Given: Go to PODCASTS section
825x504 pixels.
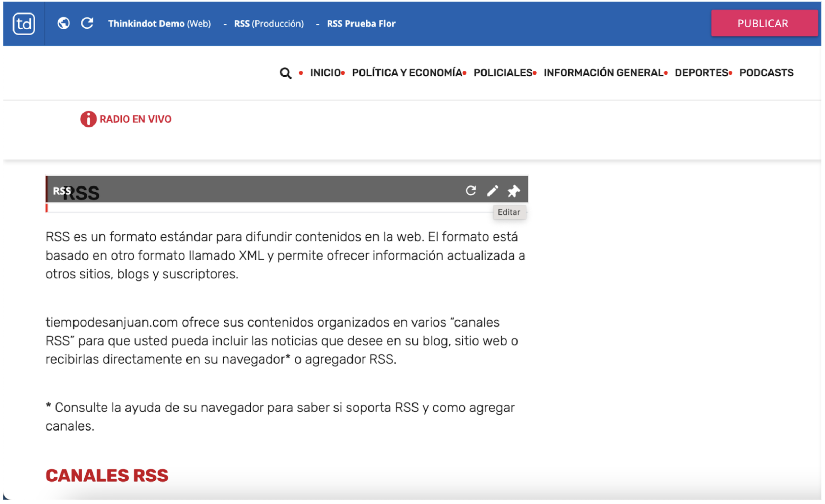Looking at the screenshot, I should coord(766,73).
